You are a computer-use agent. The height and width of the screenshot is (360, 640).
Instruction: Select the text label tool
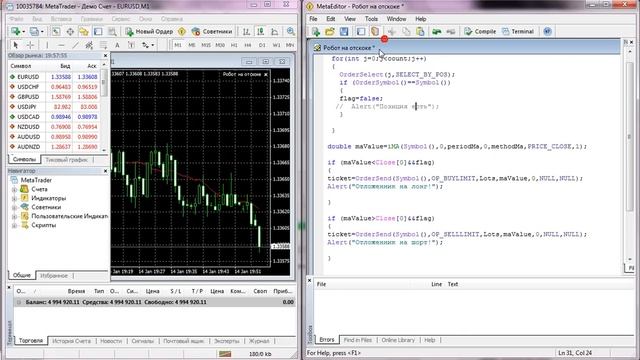click(x=131, y=45)
